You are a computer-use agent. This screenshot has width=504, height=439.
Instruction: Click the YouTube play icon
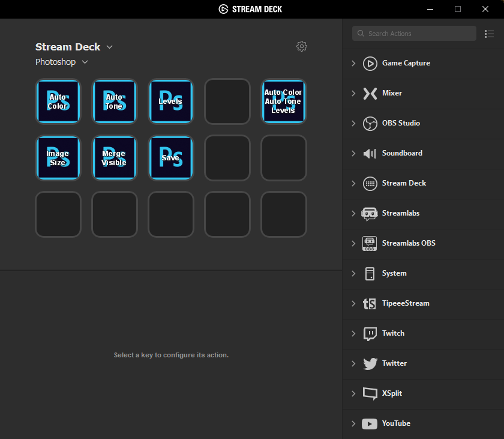370,424
